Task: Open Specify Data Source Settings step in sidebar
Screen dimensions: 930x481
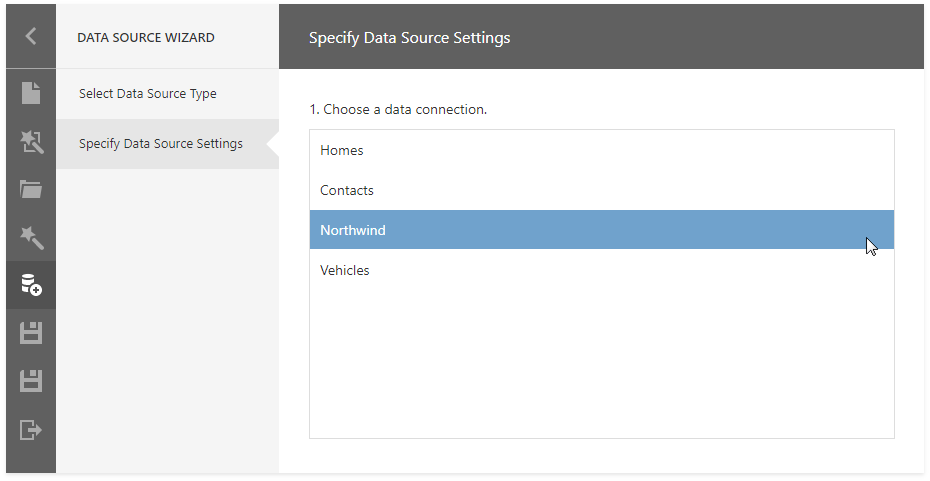Action: coord(161,144)
